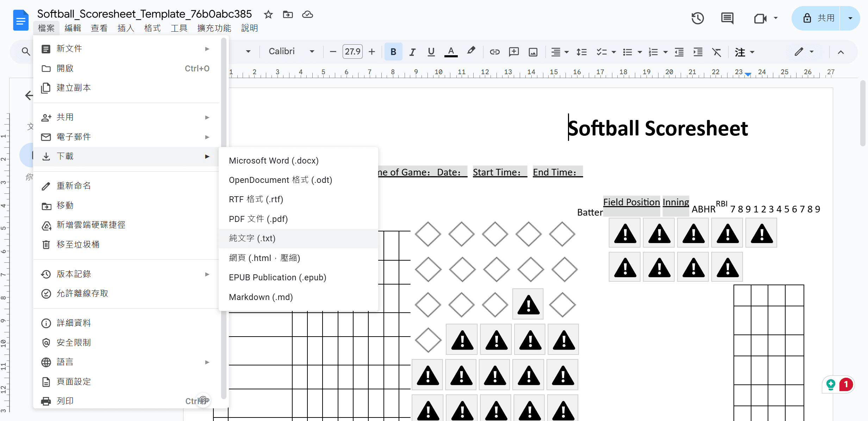
Task: Open the share options dropdown arrow
Action: (850, 18)
